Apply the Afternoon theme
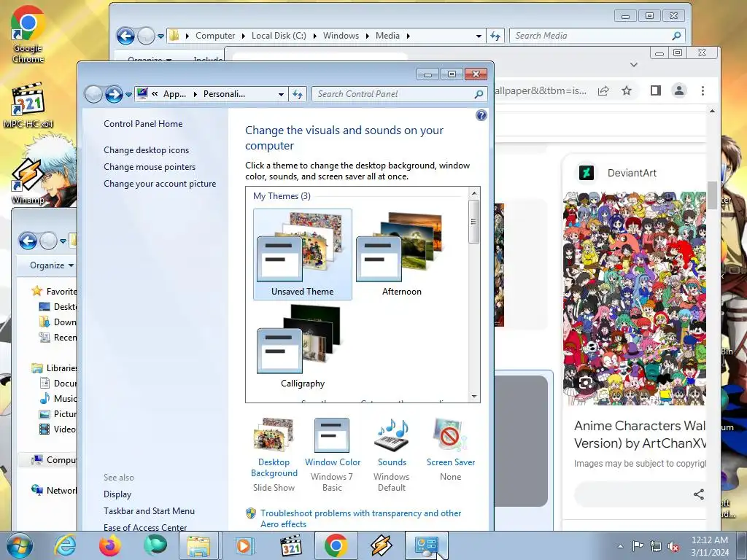The image size is (747, 560). pos(401,254)
